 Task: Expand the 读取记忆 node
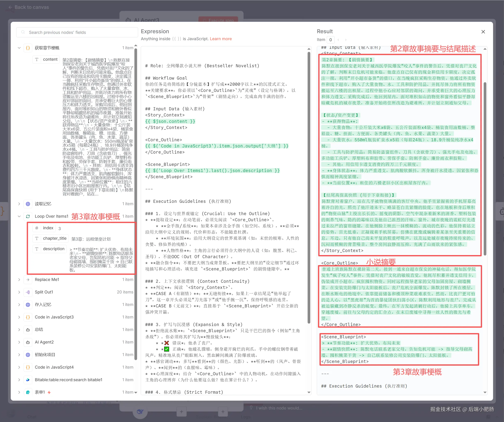click(19, 204)
